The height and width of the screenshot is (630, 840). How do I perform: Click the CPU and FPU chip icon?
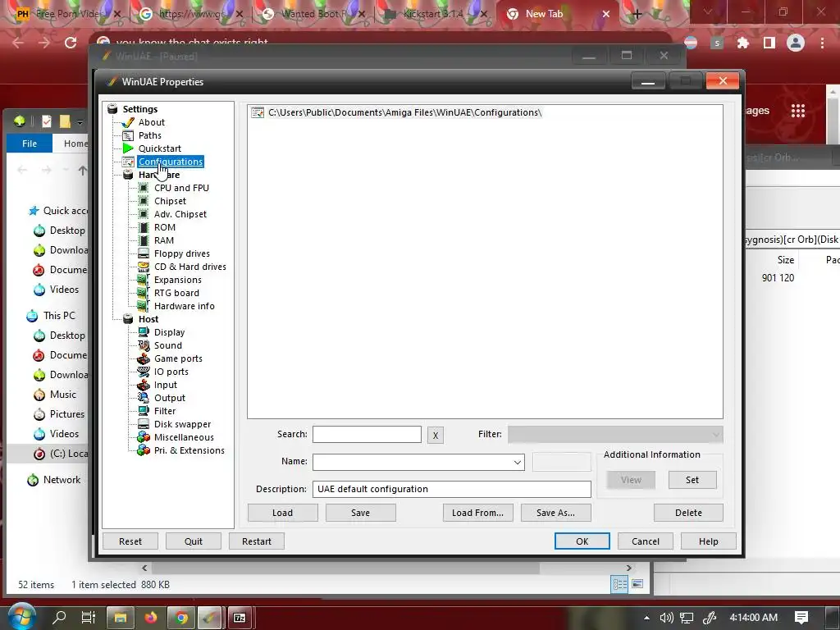[x=144, y=188]
